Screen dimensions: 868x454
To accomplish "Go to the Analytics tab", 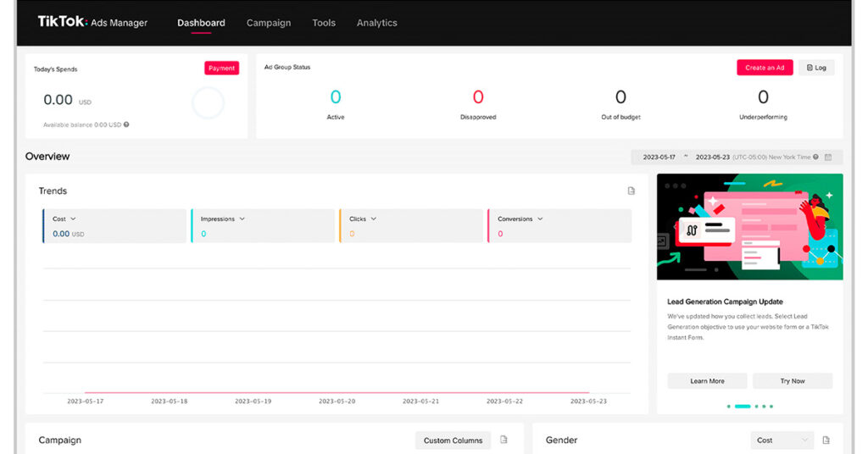I will pos(377,23).
